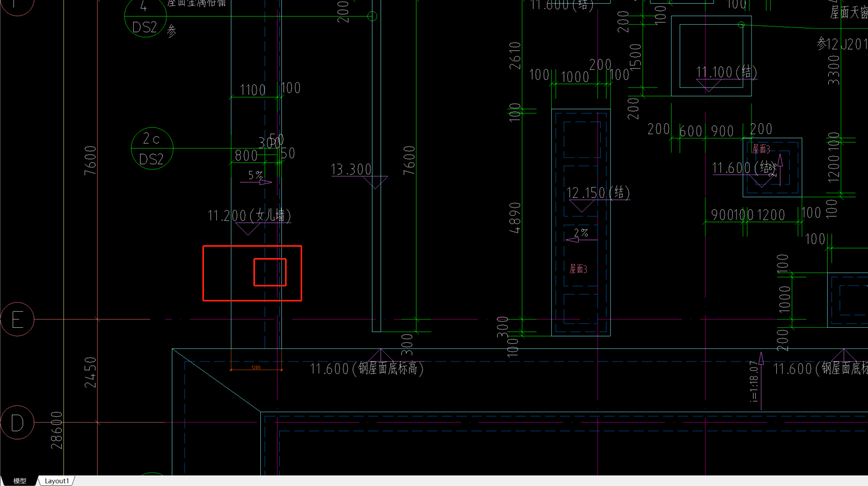Click the 1100 horizontal dimension text

pos(253,90)
